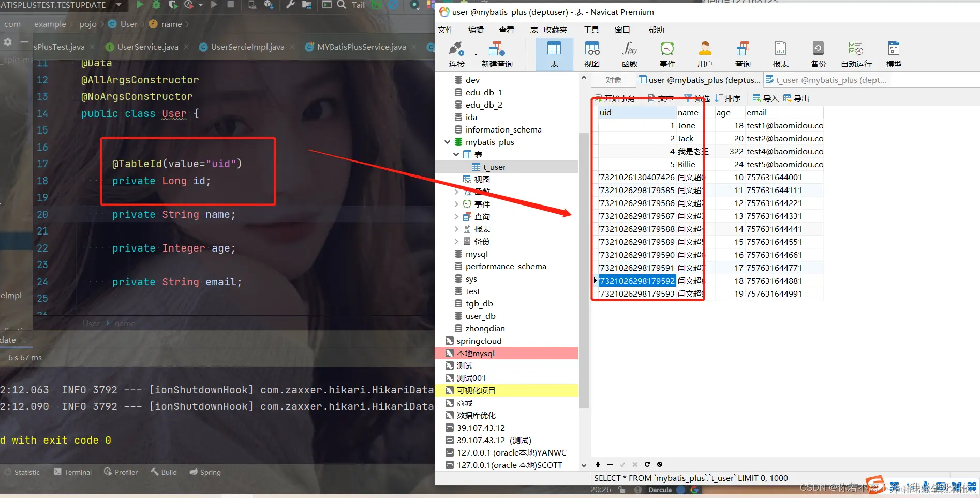The image size is (980, 498).
Task: Click the delete record minus icon in Navicat
Action: pos(610,464)
